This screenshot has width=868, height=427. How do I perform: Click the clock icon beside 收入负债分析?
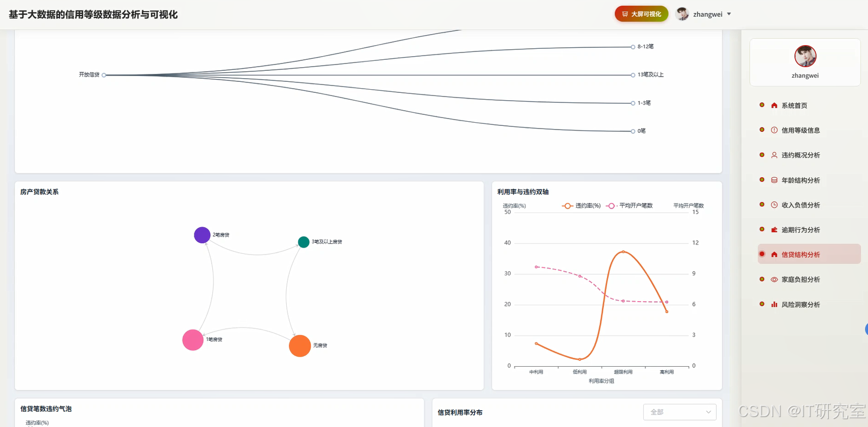click(x=774, y=205)
